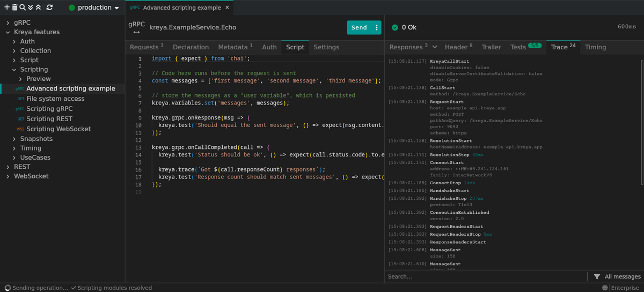
Task: Collapse the Kreya features folder
Action: pyautogui.click(x=8, y=32)
